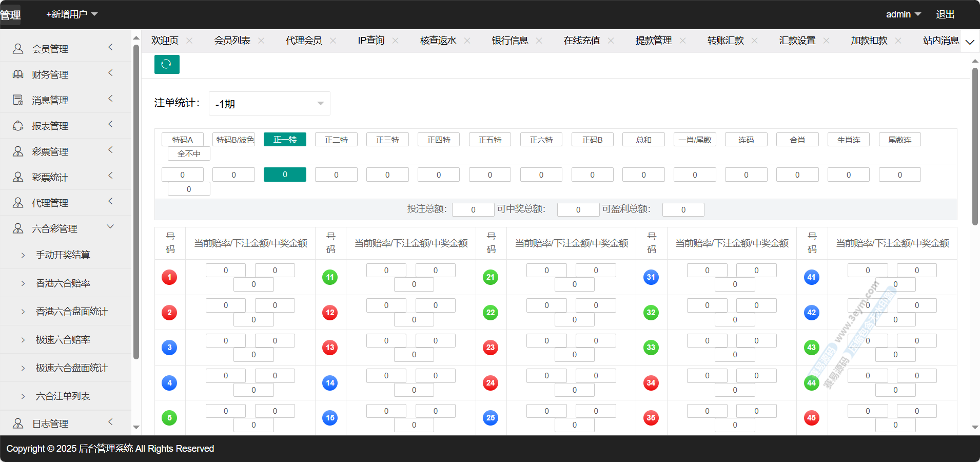Click the 报表管理 icon in sidebar
The image size is (980, 462).
pyautogui.click(x=18, y=126)
